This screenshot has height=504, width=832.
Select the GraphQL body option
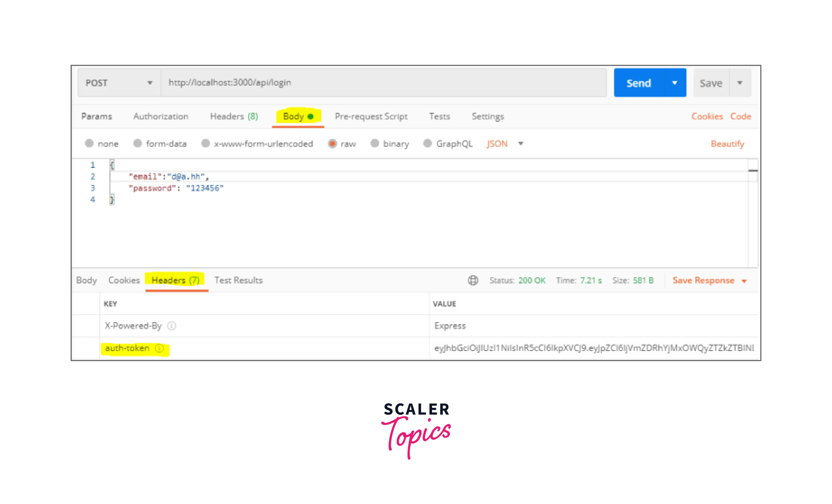point(427,144)
